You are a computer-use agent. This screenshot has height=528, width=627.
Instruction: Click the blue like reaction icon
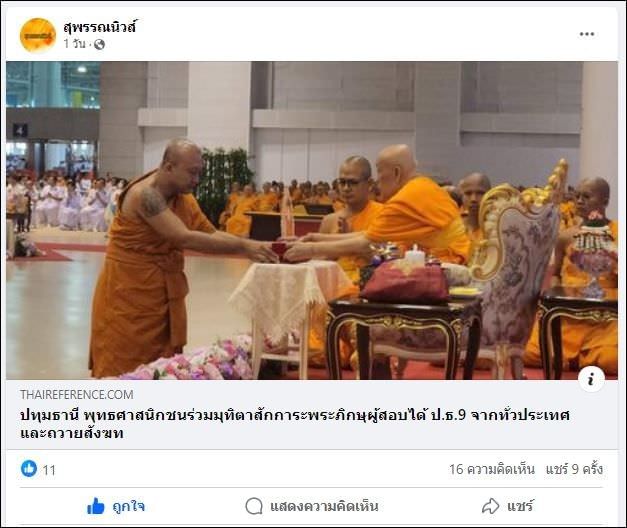point(29,468)
